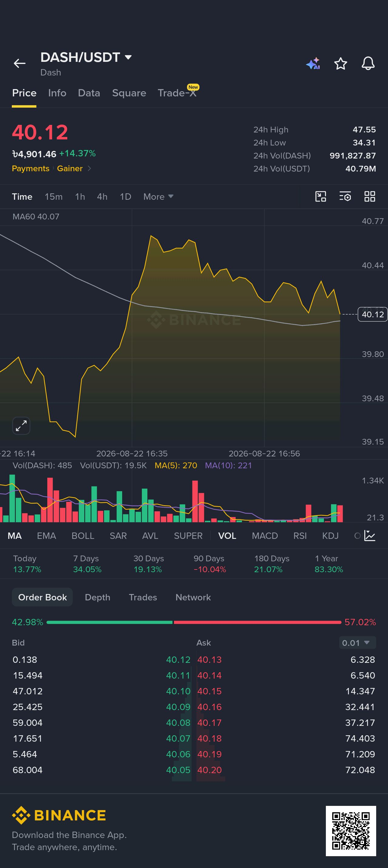This screenshot has width=388, height=868.
Task: Switch to the Price tab
Action: pyautogui.click(x=24, y=93)
